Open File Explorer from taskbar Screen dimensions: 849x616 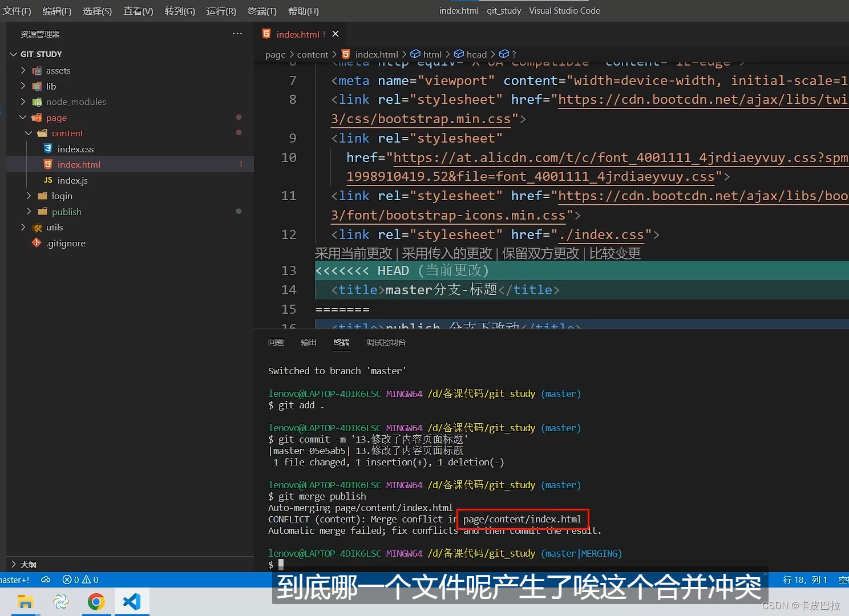click(25, 602)
